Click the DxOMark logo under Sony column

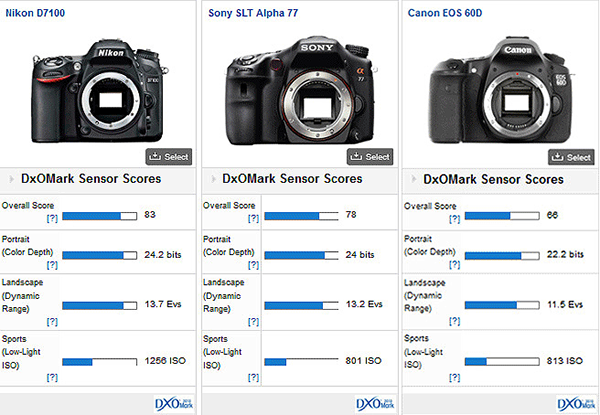click(375, 404)
